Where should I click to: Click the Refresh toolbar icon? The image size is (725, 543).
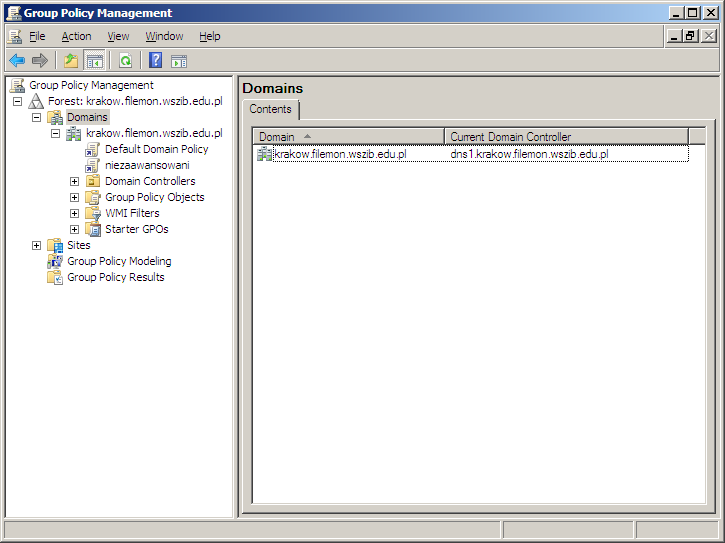tap(125, 61)
